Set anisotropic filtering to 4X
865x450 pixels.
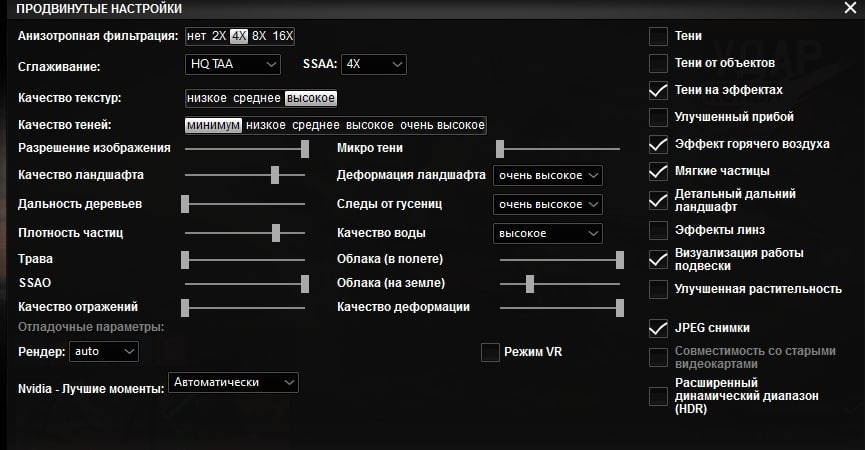point(239,36)
